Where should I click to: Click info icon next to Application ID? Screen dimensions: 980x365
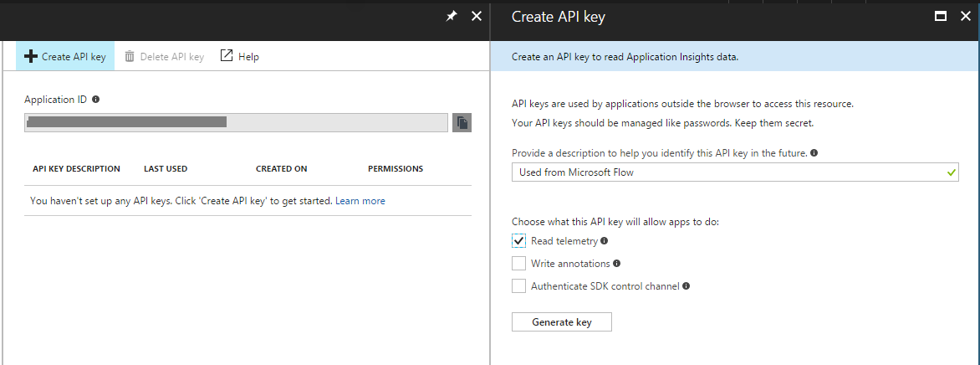pyautogui.click(x=95, y=99)
